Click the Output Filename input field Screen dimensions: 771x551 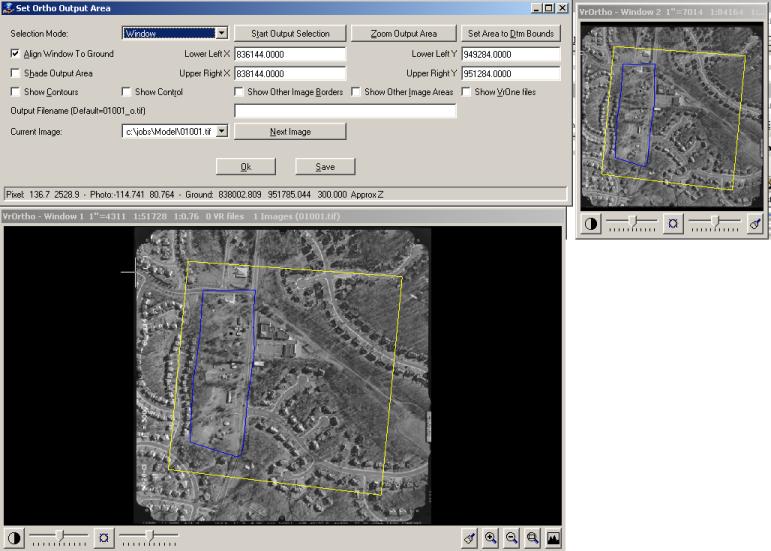click(x=346, y=111)
